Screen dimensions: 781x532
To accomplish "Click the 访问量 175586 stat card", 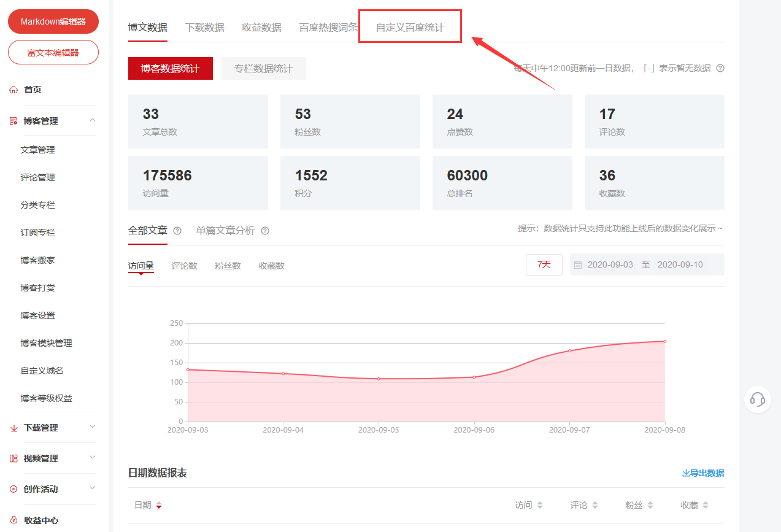I will point(198,183).
